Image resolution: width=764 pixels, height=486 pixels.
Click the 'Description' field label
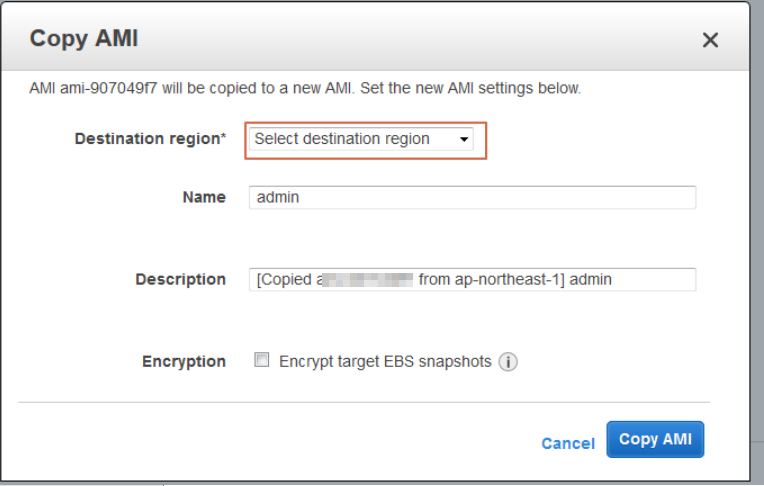coord(180,279)
